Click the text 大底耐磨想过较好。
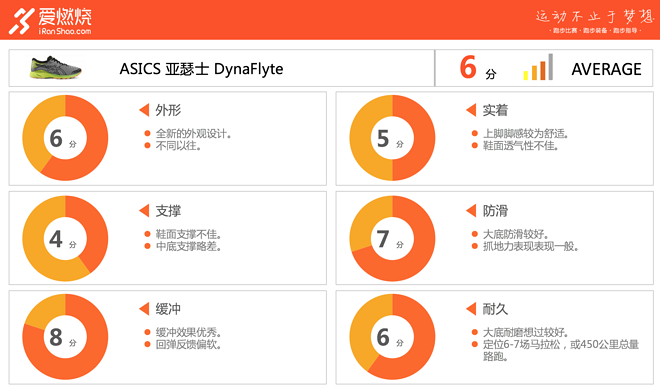Viewport: 660px width, 388px height. (525, 332)
